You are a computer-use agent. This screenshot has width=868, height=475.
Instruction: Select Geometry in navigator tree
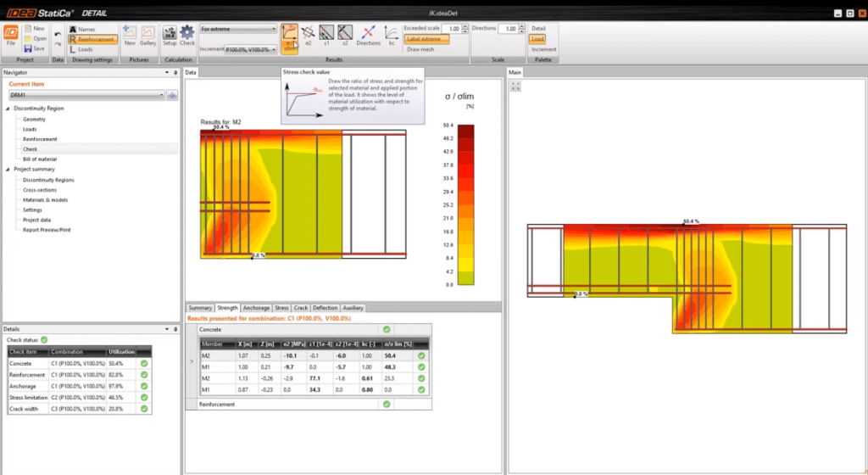coord(34,119)
